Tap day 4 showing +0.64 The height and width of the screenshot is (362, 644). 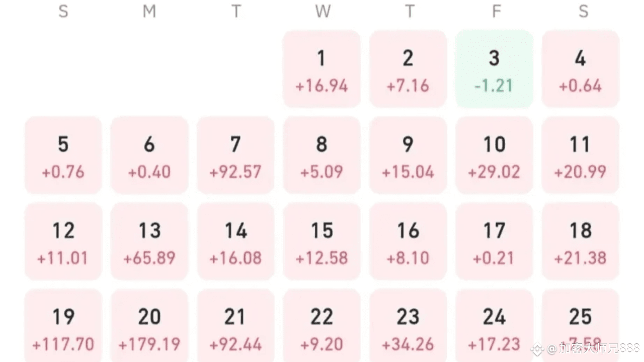click(x=581, y=69)
